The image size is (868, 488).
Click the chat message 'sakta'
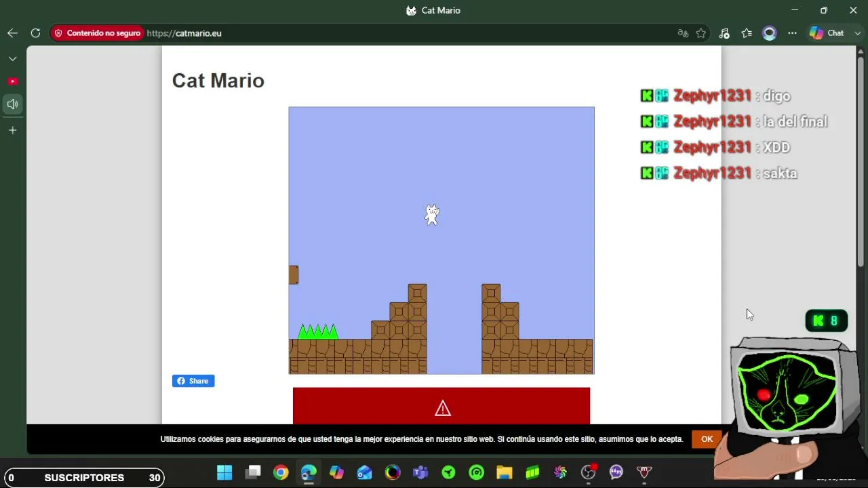(x=719, y=174)
